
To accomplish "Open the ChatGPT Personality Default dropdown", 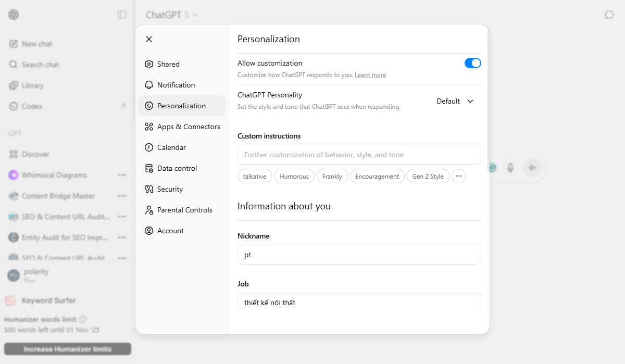I will coord(455,101).
